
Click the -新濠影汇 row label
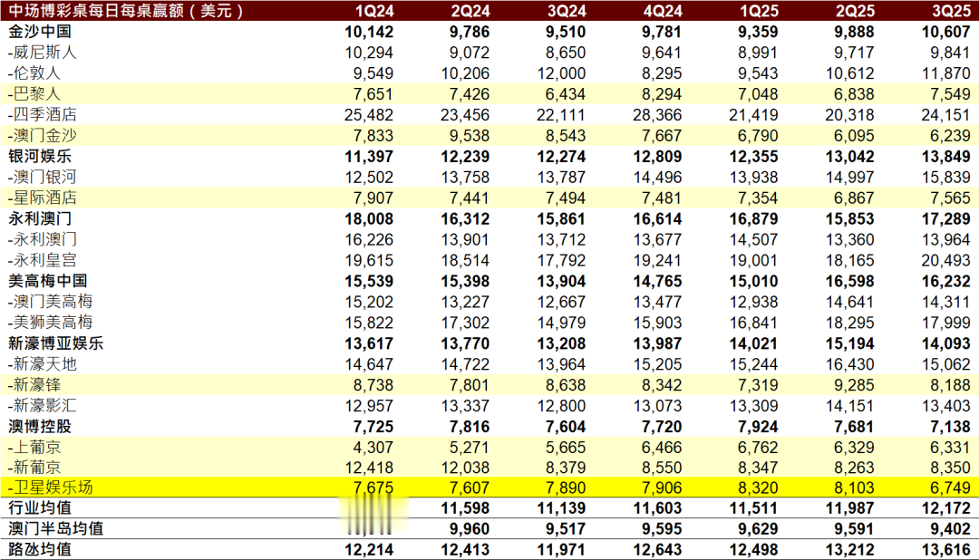[42, 406]
